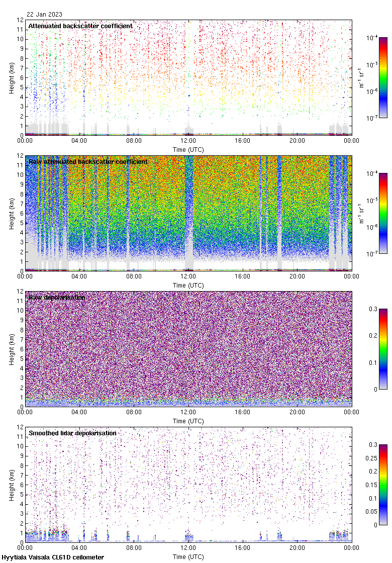Viewport: 392px width, 563px height.
Task: Click the "Hyytiala Vaisala CL61D ceilometer" footer text
Action: [x=53, y=557]
